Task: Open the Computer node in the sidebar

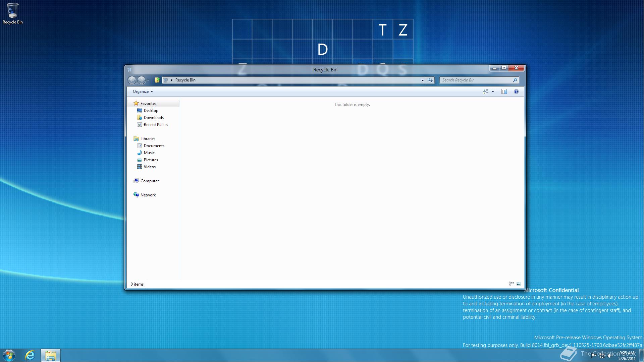Action: pyautogui.click(x=149, y=181)
